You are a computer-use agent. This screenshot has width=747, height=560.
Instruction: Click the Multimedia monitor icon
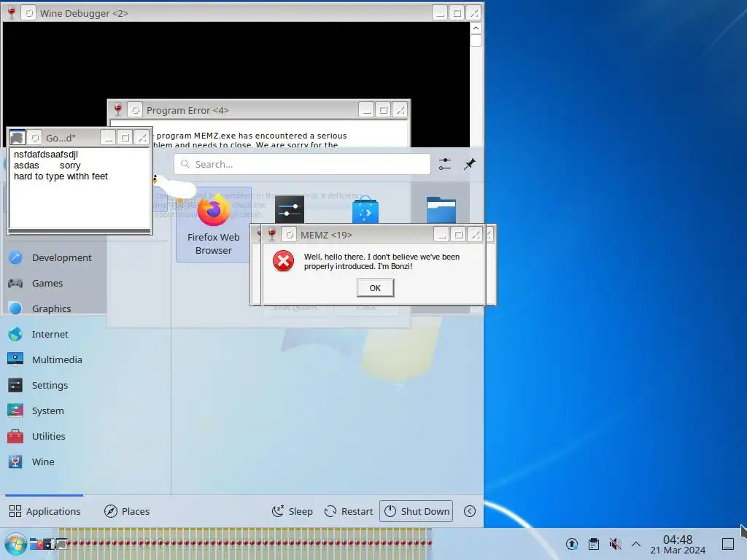click(15, 359)
